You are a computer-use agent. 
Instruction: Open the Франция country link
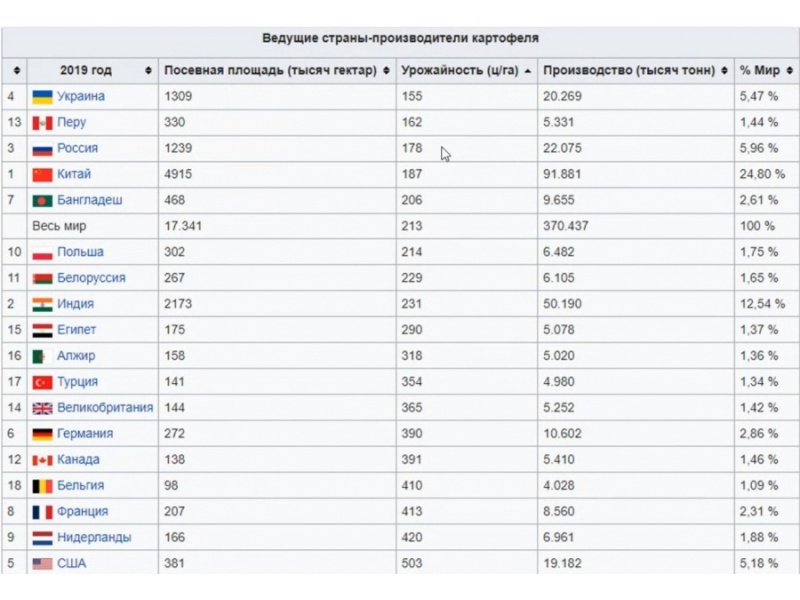(x=83, y=512)
